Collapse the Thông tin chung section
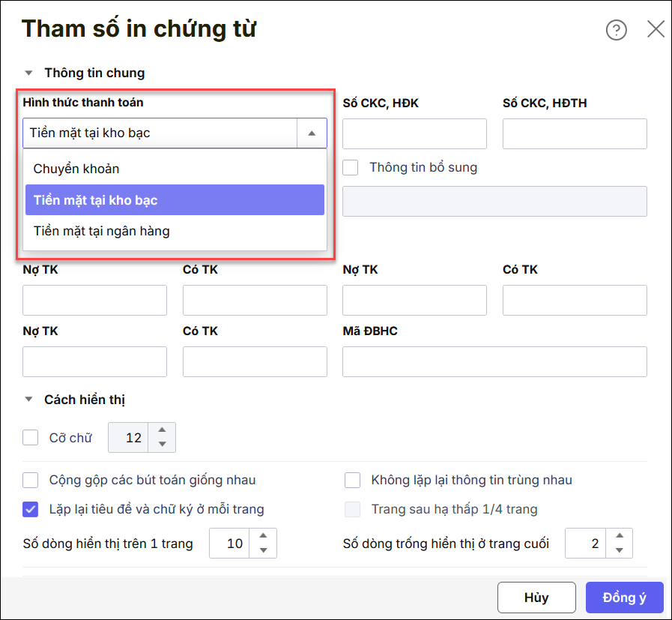This screenshot has width=672, height=620. point(28,73)
